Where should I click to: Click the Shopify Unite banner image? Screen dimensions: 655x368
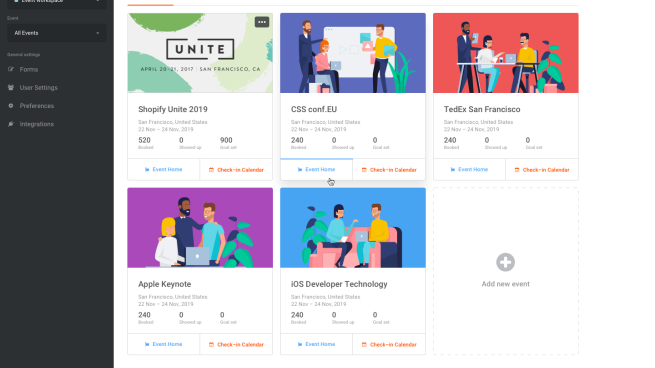[200, 53]
